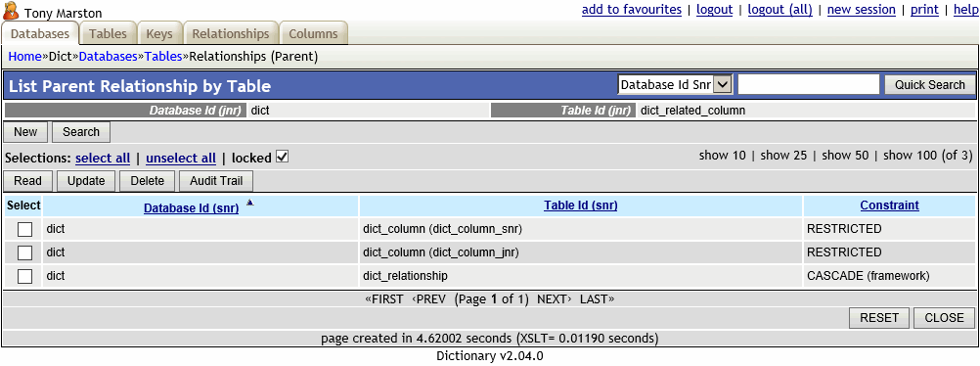Tick the checkbox for dict_column (dict_column_snr) row
Screen dimensions: 980x366
pos(24,230)
